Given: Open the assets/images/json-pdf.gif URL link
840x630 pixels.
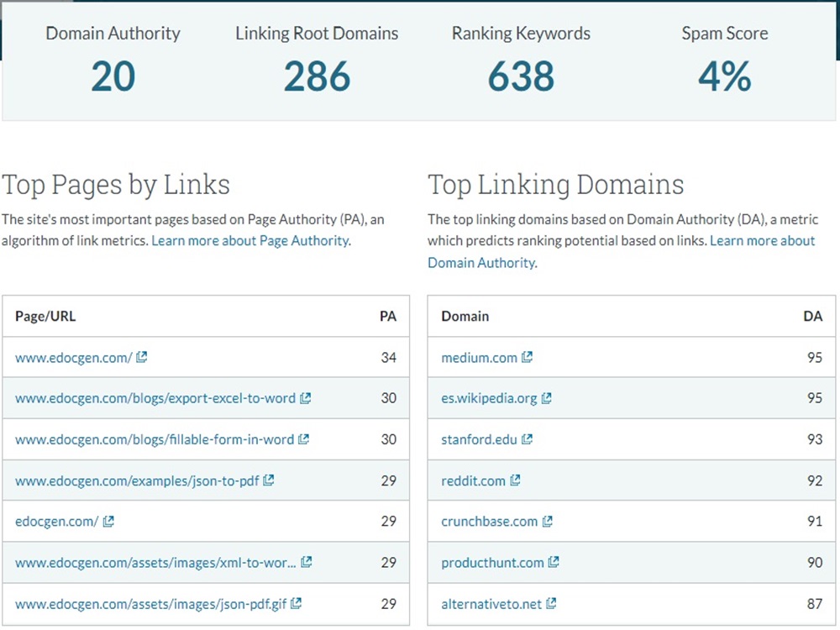Looking at the screenshot, I should [151, 604].
